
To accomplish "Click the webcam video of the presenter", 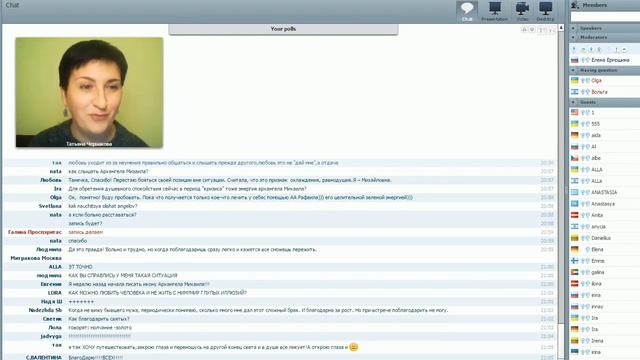I will (89, 92).
